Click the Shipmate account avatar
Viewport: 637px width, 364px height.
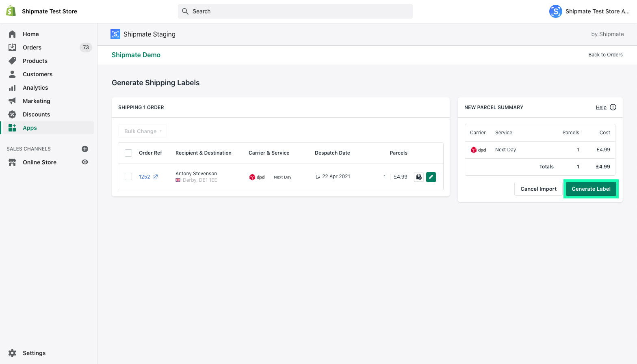coord(556,11)
